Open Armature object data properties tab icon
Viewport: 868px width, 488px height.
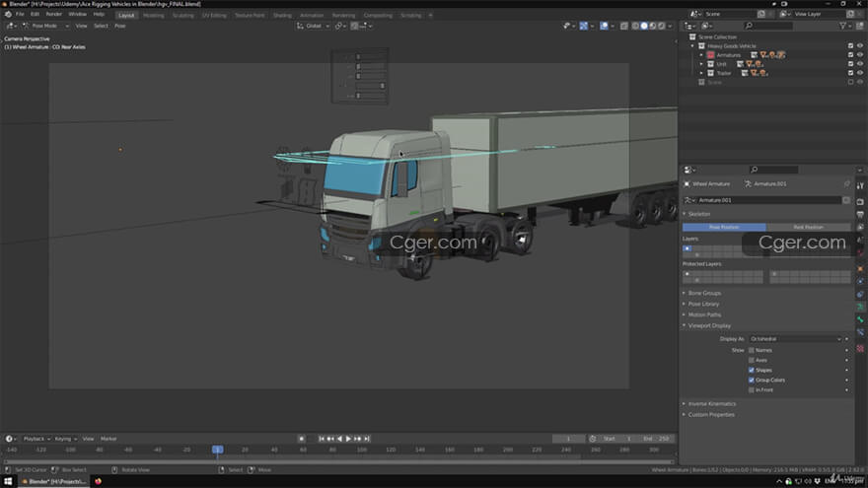click(x=860, y=307)
